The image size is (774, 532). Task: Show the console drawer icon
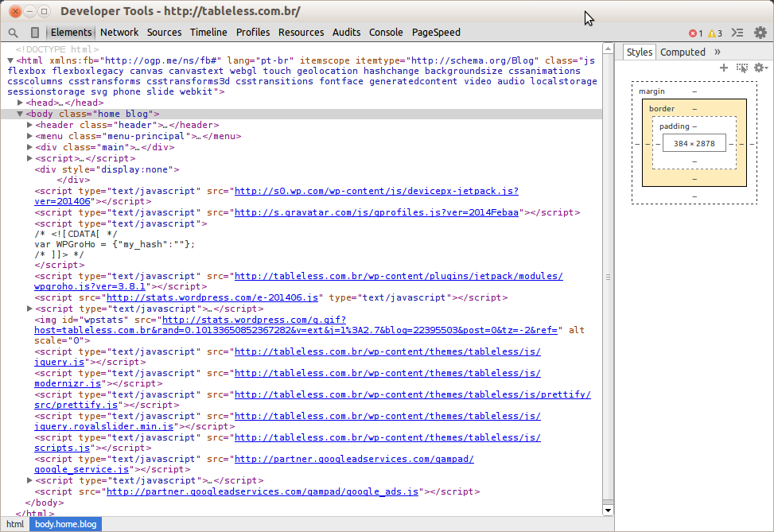coord(737,33)
